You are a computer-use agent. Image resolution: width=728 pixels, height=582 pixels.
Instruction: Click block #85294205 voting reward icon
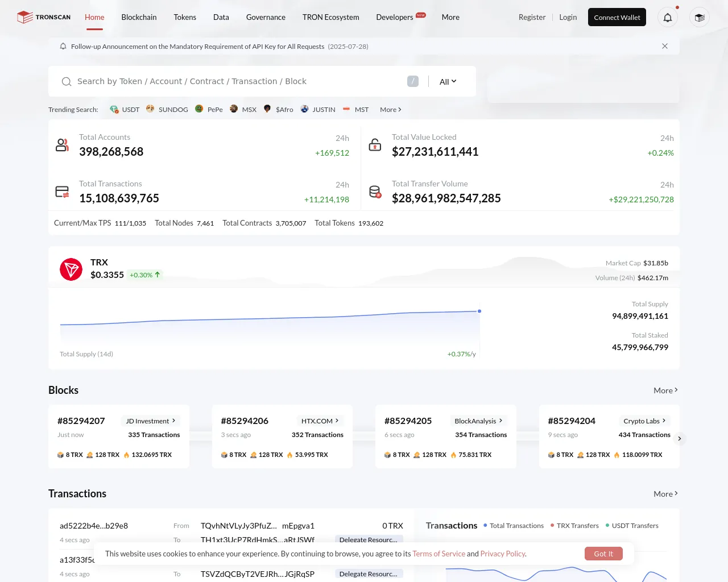click(417, 455)
